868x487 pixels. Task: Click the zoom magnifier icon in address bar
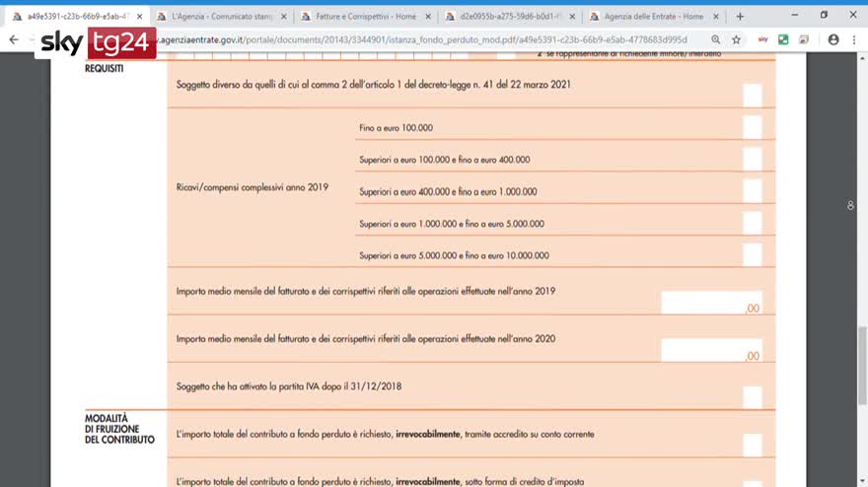point(716,39)
